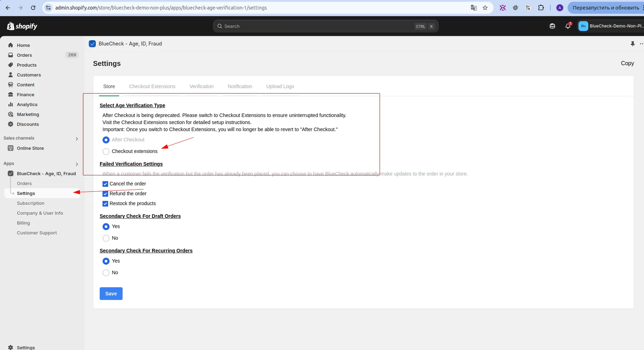The image size is (644, 350).
Task: Toggle Restock the products checkbox
Action: (x=105, y=204)
